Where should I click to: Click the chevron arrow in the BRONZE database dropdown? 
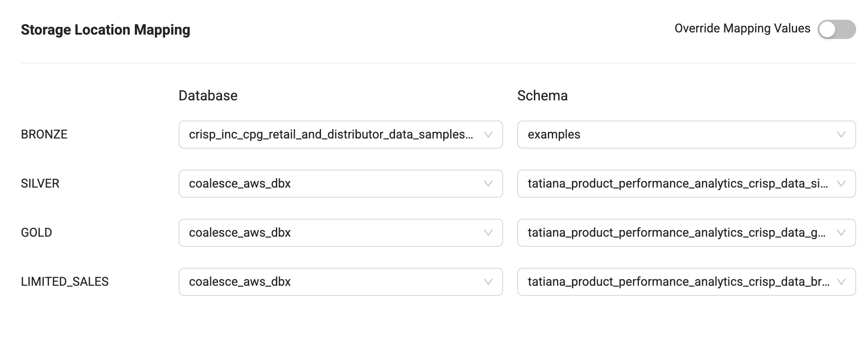click(x=488, y=135)
